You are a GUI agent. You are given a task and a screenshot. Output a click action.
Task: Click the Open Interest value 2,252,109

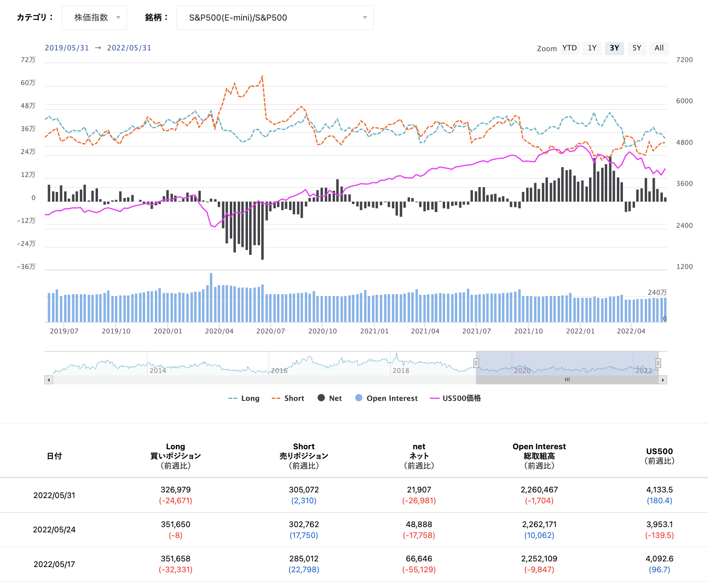[x=539, y=559]
